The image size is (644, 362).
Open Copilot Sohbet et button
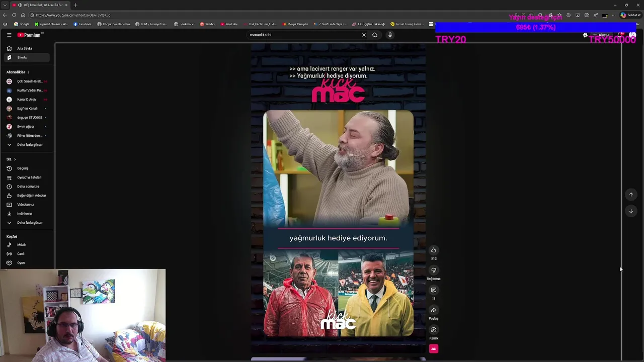630,15
